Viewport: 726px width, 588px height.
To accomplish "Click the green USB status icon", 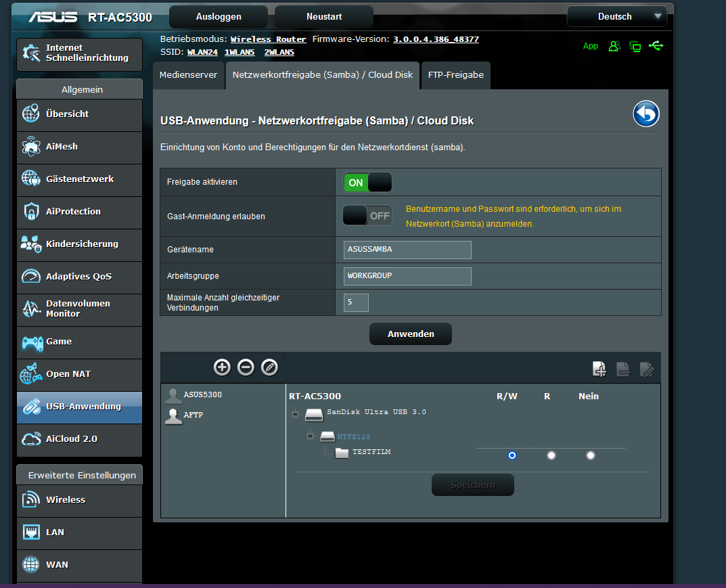I will click(656, 45).
